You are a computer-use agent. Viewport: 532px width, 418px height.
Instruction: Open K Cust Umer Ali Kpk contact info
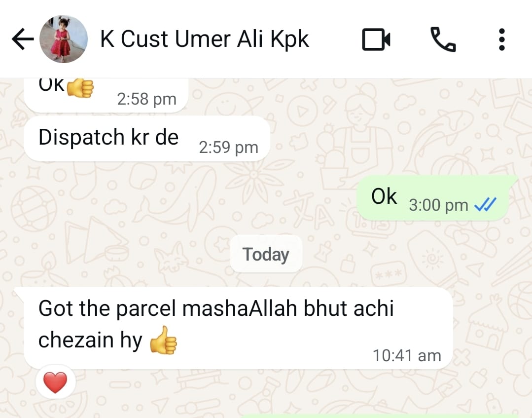[204, 39]
